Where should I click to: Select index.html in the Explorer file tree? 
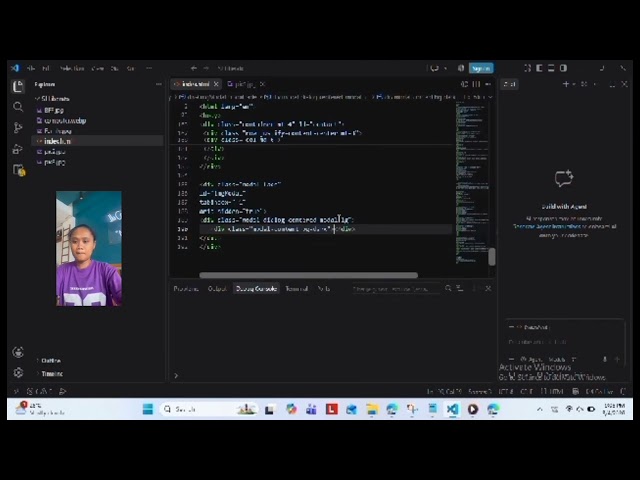[x=97, y=141]
